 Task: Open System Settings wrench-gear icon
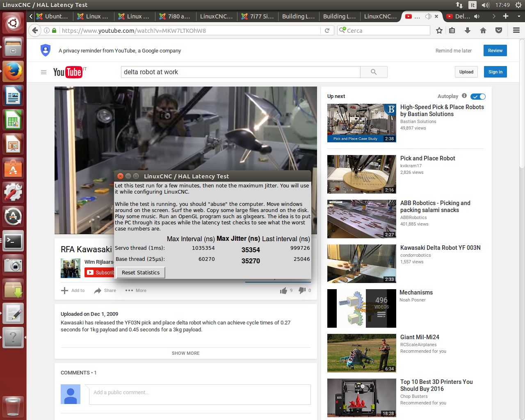pyautogui.click(x=13, y=193)
